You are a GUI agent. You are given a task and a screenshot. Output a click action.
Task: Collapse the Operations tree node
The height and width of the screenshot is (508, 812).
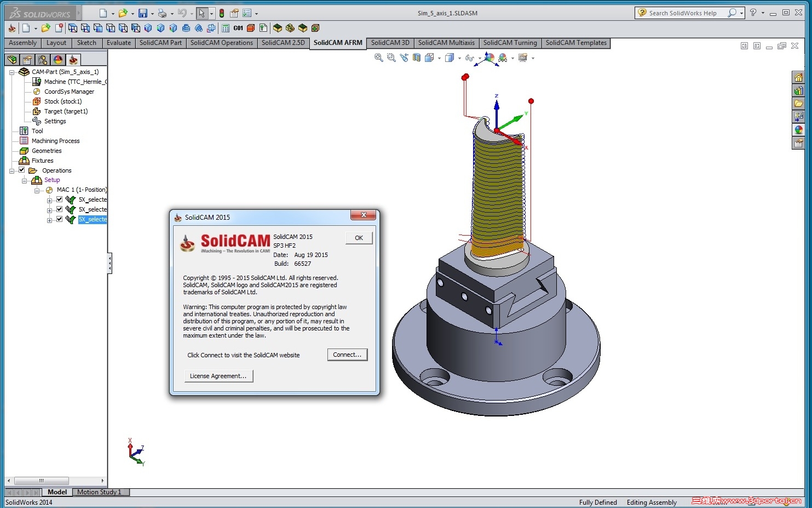click(x=11, y=170)
